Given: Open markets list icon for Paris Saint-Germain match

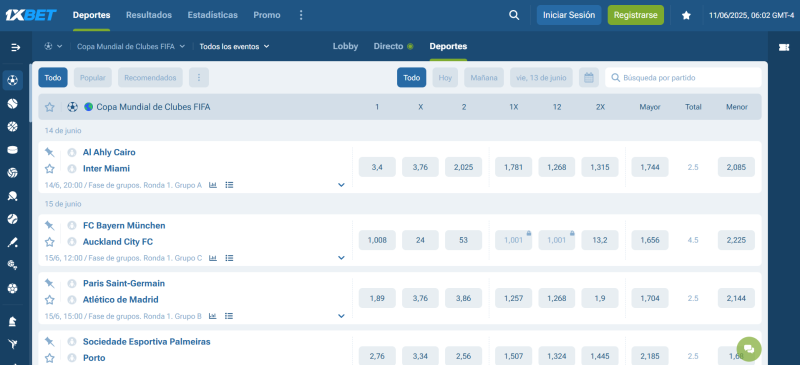Looking at the screenshot, I should (x=229, y=316).
